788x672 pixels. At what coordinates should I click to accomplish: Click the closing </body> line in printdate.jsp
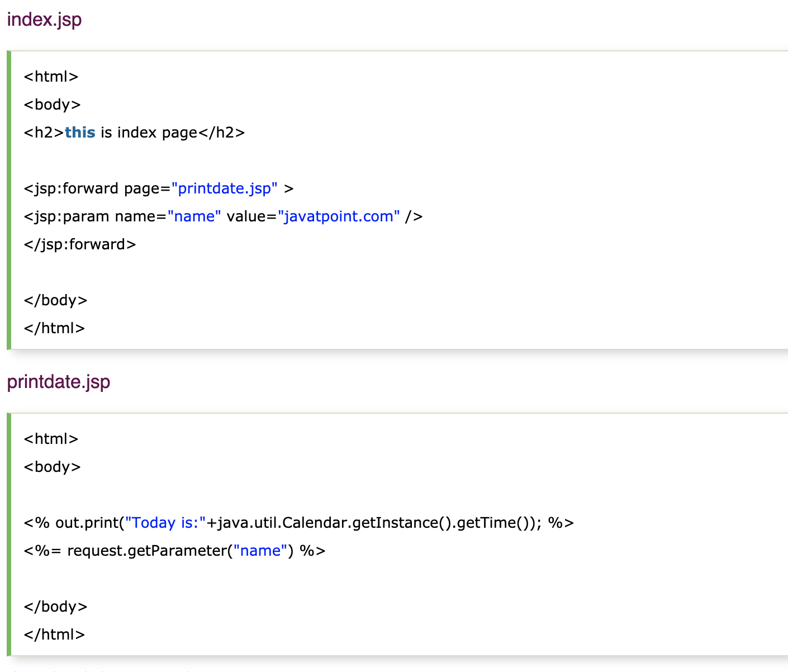pyautogui.click(x=56, y=607)
